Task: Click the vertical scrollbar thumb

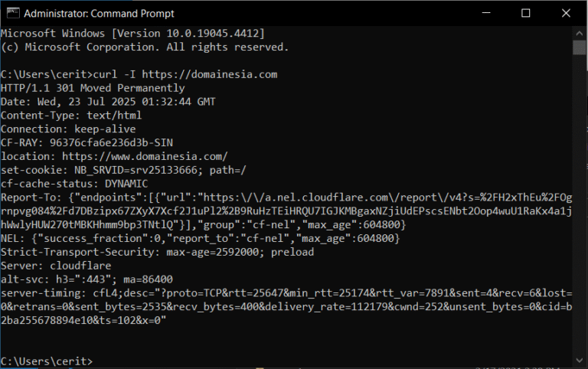Action: 580,48
